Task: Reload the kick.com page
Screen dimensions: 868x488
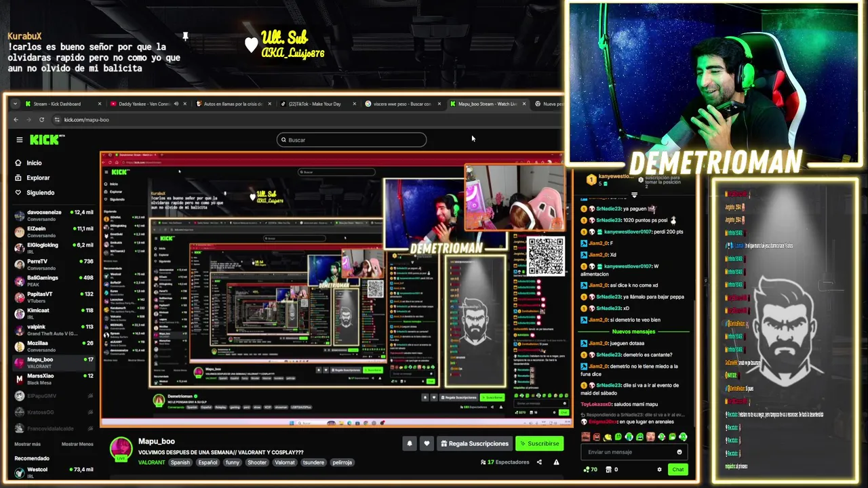Action: (42, 120)
